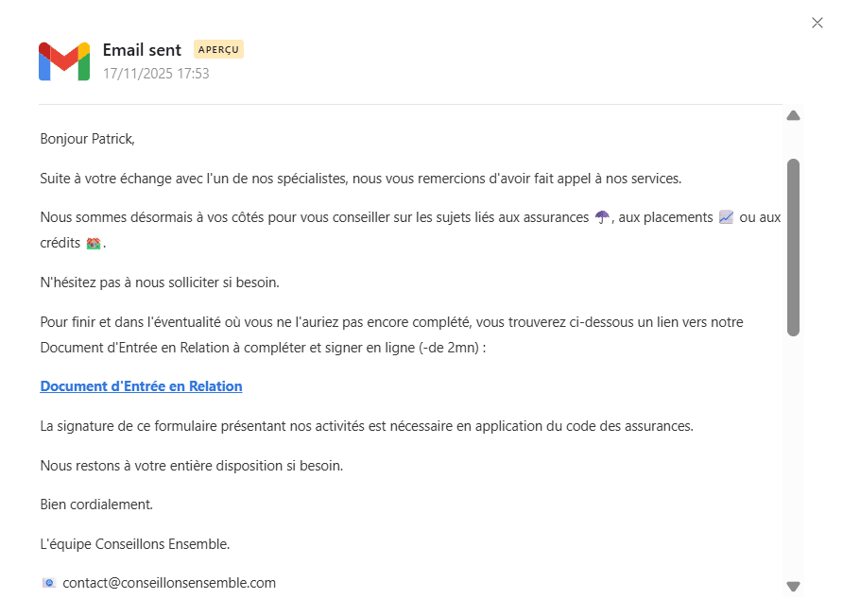Click the vertical scrollbar thumb
Screen dimensions: 843x616
(x=794, y=246)
